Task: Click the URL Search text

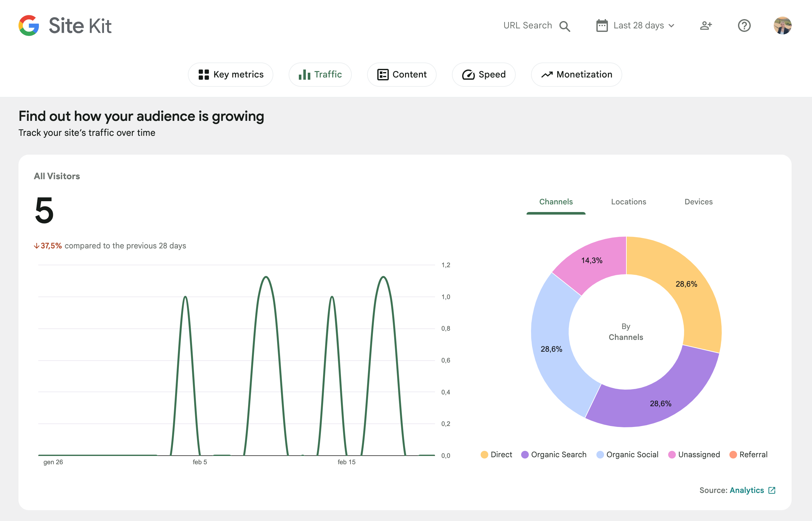Action: point(528,26)
